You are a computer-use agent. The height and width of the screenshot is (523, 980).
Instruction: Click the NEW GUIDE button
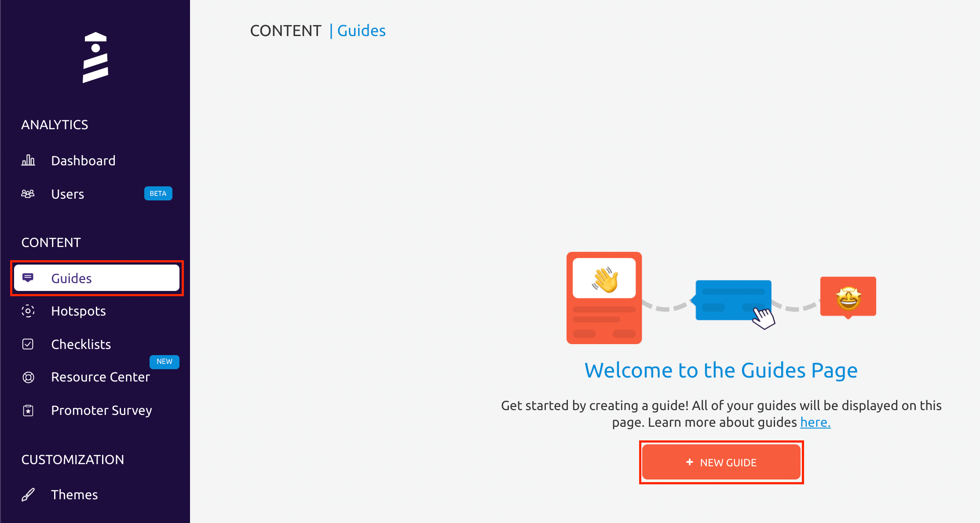(721, 462)
